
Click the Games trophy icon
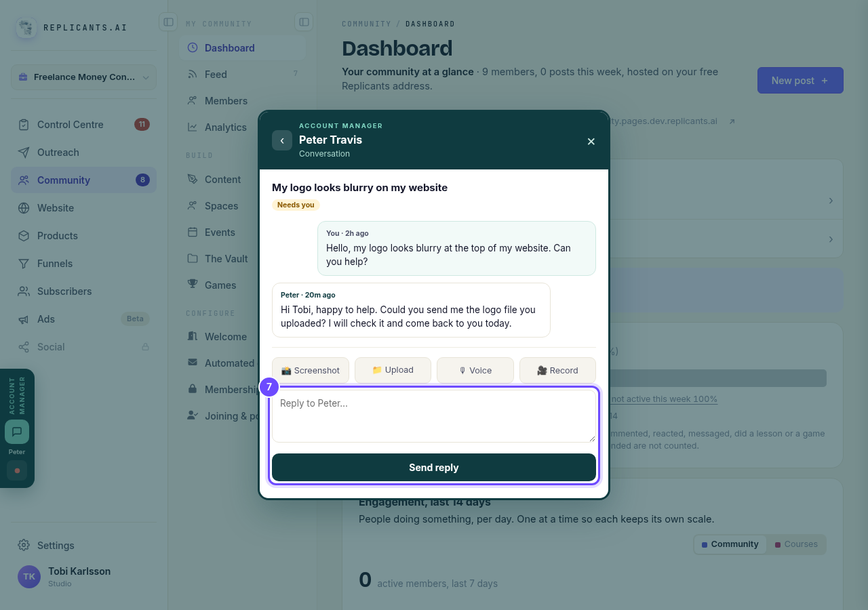click(x=193, y=285)
